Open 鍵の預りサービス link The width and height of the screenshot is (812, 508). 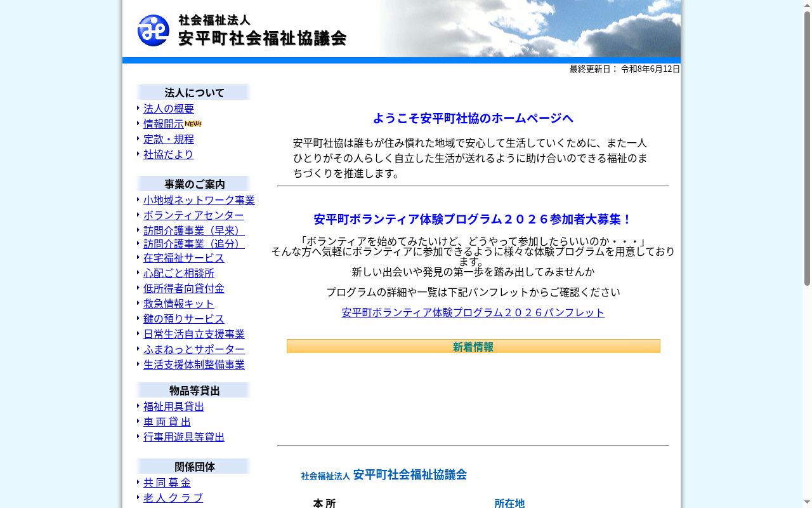(184, 319)
